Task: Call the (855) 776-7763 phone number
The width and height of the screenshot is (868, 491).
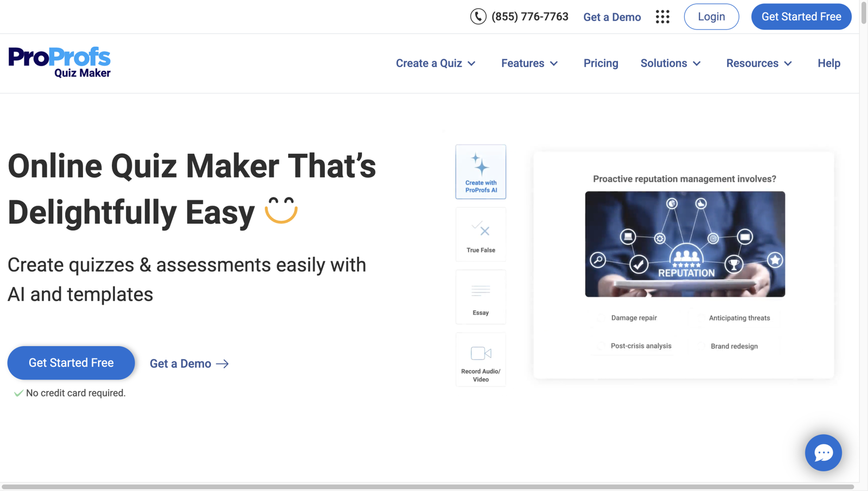Action: pos(529,17)
